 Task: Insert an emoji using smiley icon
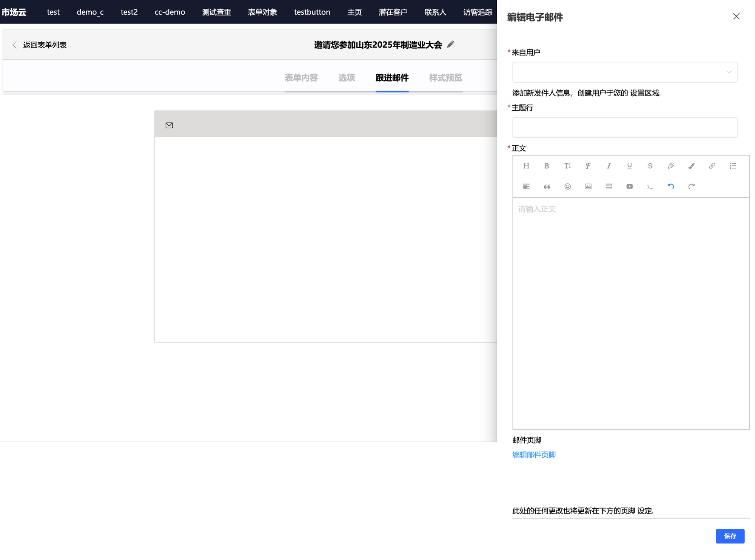pyautogui.click(x=567, y=187)
